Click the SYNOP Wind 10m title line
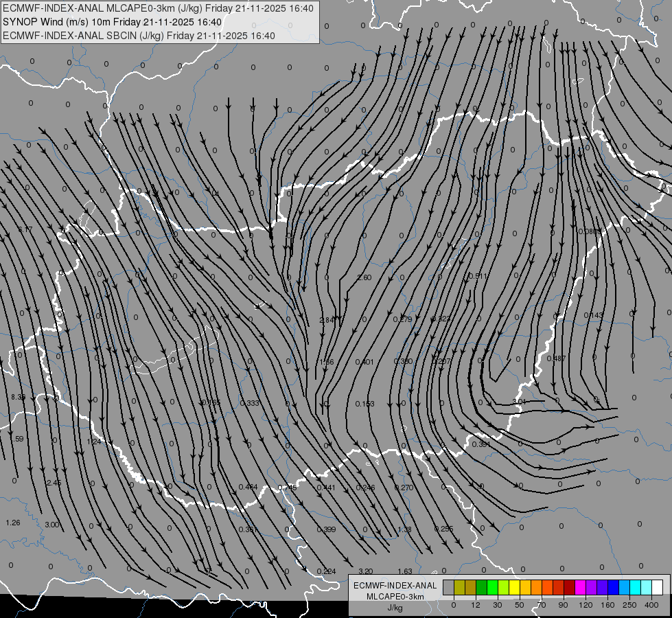 [113, 22]
